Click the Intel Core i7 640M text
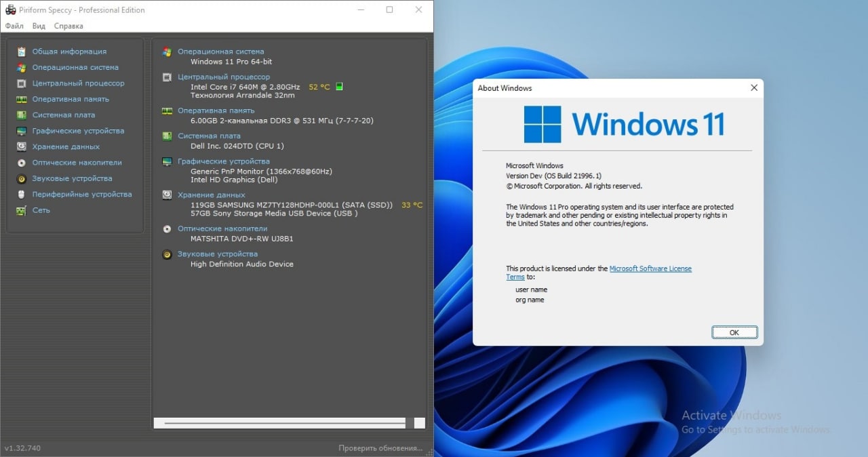868x457 pixels. pos(245,87)
